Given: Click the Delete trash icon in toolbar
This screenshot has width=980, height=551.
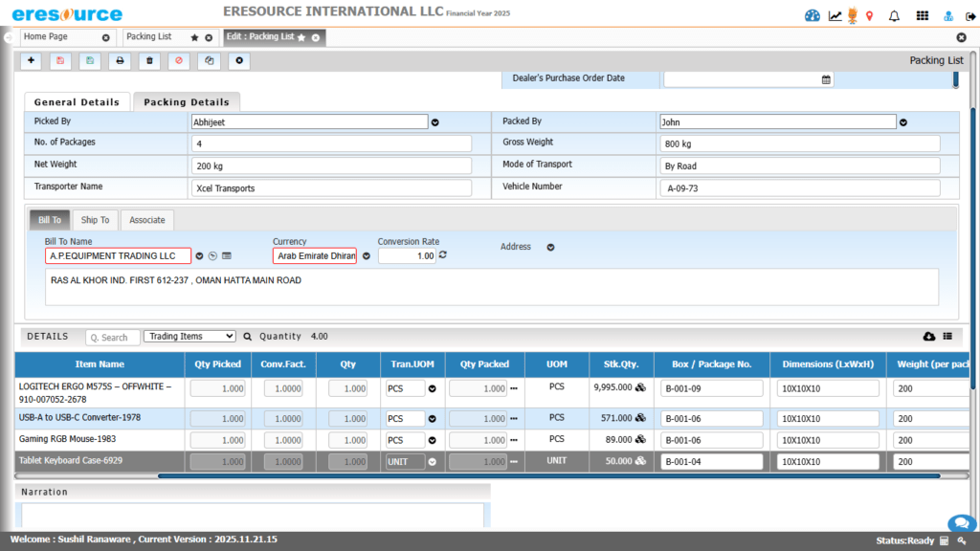Looking at the screenshot, I should 149,60.
